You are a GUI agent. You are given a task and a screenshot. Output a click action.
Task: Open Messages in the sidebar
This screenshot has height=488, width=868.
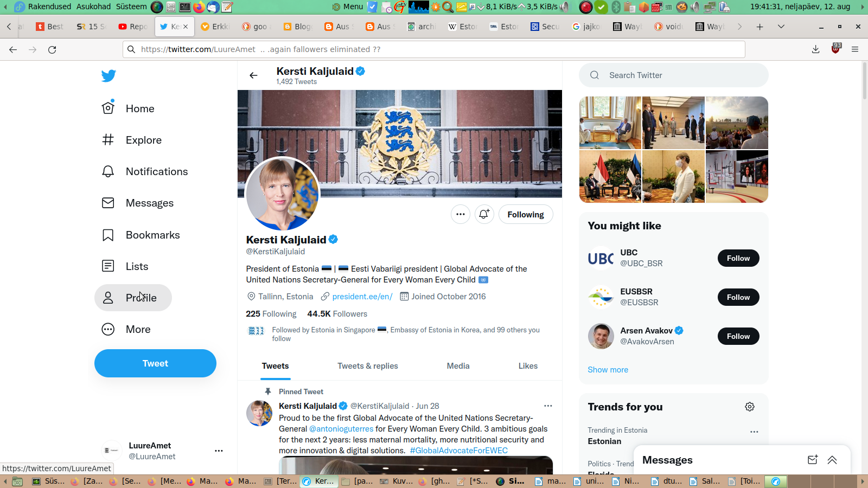coord(138,203)
